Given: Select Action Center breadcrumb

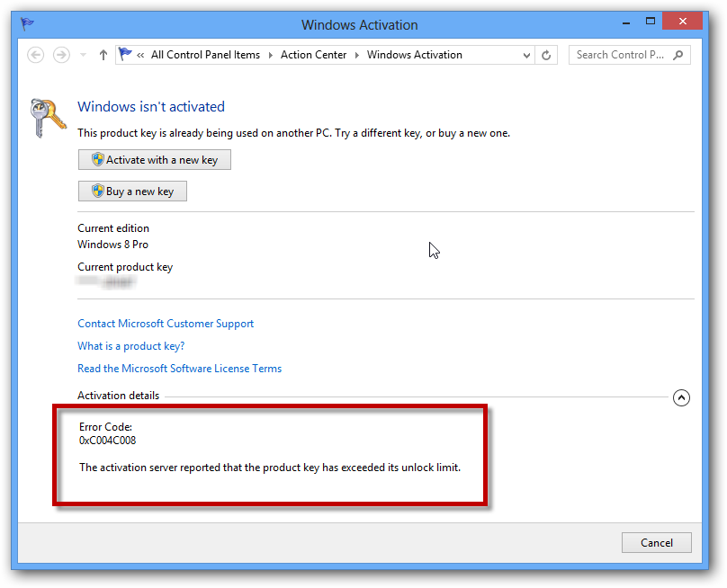Looking at the screenshot, I should click(x=313, y=55).
